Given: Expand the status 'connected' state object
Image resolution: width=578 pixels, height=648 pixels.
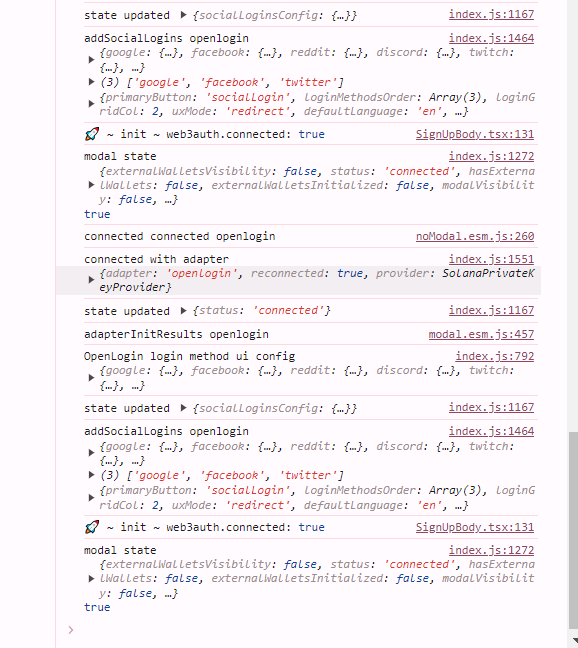Looking at the screenshot, I should 183,311.
